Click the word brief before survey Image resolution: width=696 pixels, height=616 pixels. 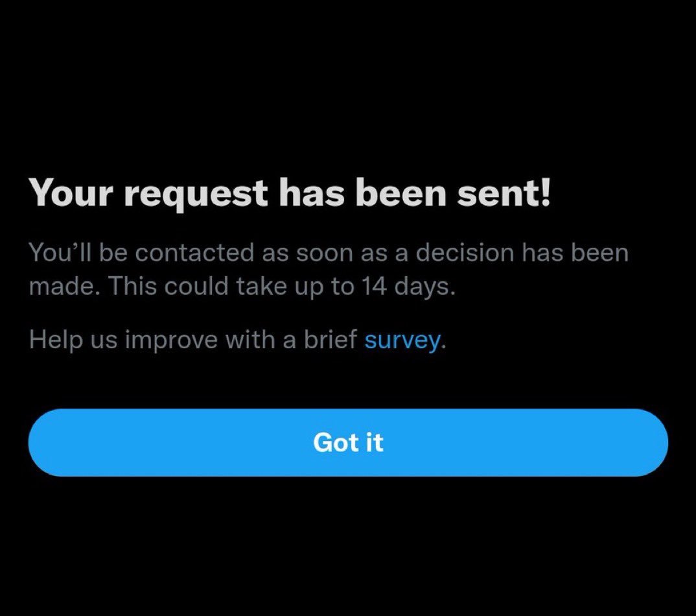tap(331, 340)
